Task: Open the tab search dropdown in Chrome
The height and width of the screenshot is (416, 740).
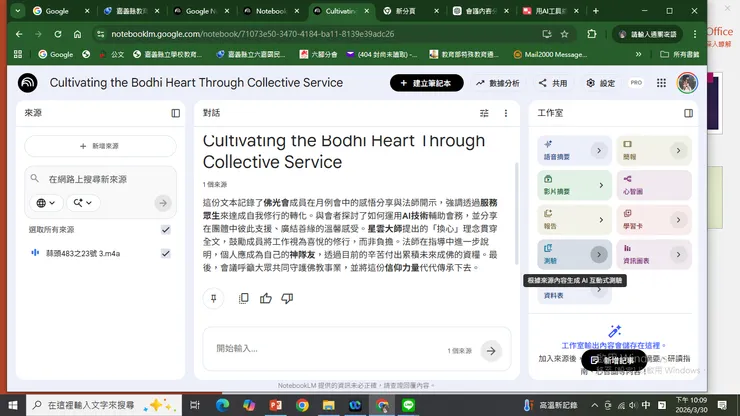Action: click(x=17, y=11)
